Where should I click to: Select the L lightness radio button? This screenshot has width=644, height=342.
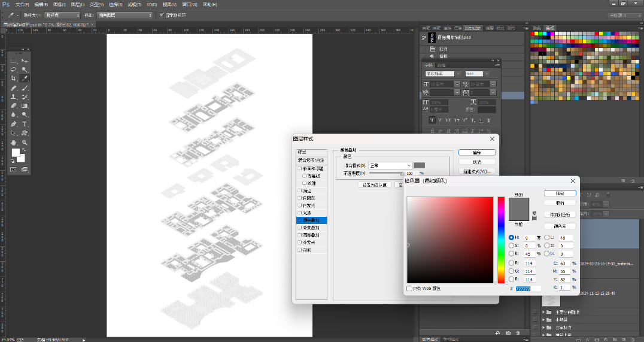point(547,238)
